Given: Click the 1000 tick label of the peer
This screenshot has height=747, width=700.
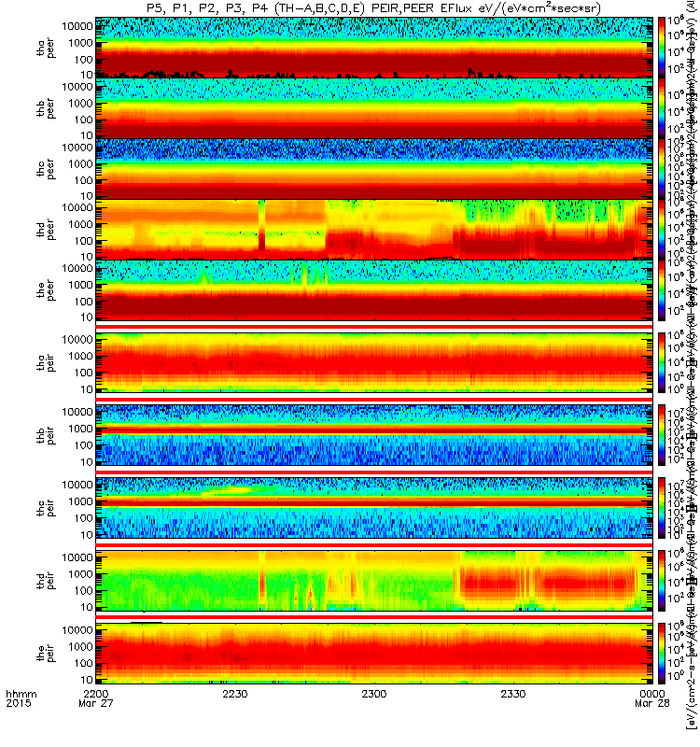Looking at the screenshot, I should pyautogui.click(x=80, y=285).
